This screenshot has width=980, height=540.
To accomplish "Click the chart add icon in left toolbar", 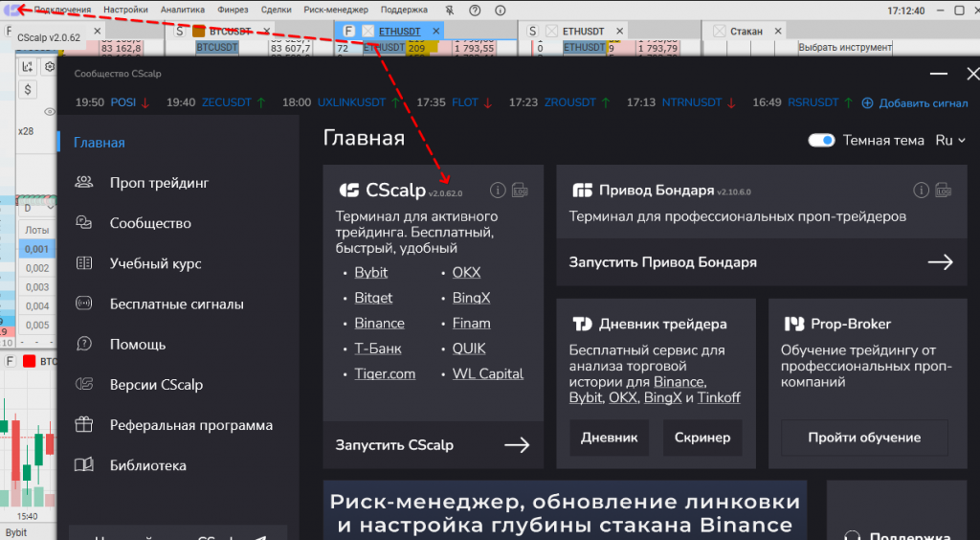I will pyautogui.click(x=28, y=66).
